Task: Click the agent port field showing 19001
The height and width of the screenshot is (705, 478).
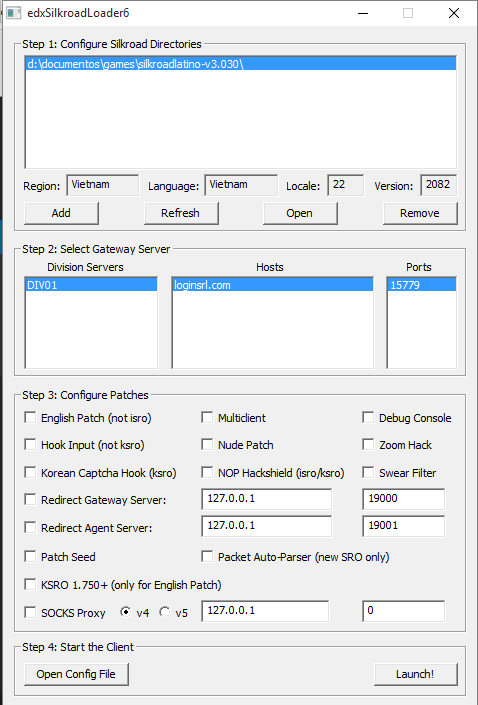Action: pyautogui.click(x=403, y=526)
